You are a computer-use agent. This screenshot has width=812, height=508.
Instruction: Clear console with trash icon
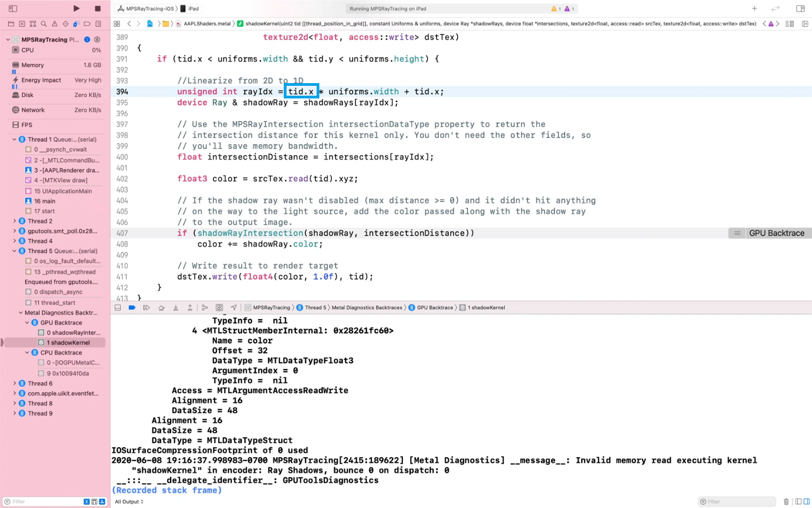point(786,501)
